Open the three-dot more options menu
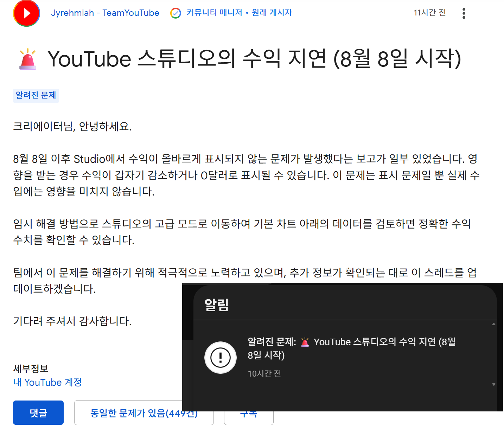504x429 pixels. coord(464,13)
